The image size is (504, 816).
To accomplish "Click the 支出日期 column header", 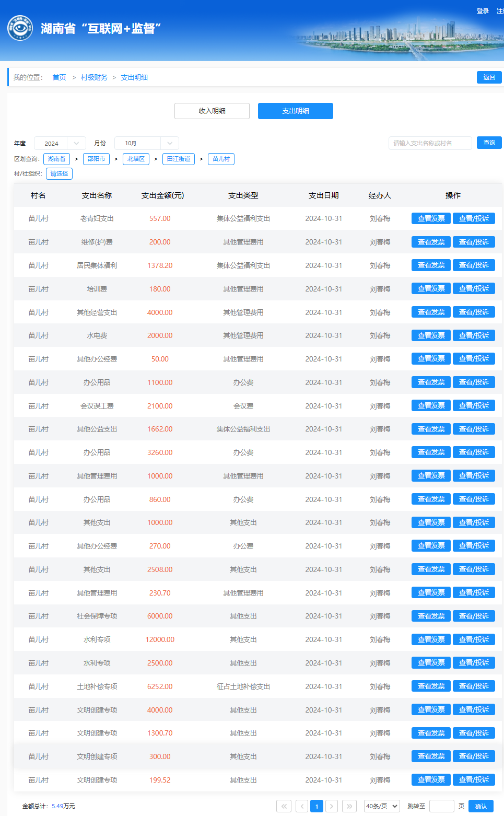I will tap(324, 195).
